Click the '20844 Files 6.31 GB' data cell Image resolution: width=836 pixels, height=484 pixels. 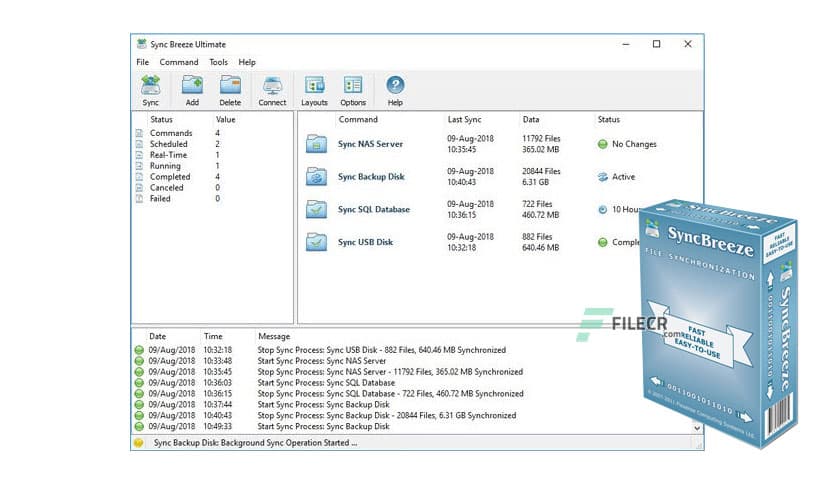tap(541, 176)
